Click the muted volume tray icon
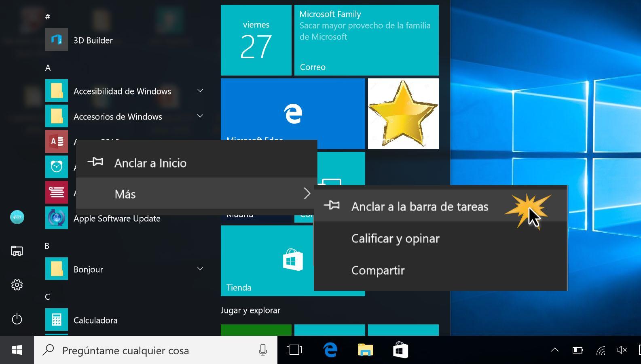641x364 pixels. click(x=622, y=350)
